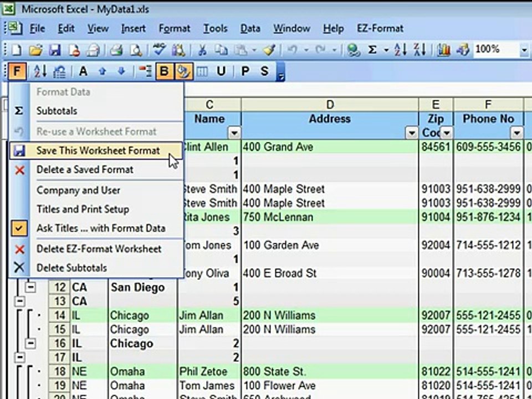Screen dimensions: 532x399
Task: Click cell containing 750 McLennan
Action: [330, 217]
